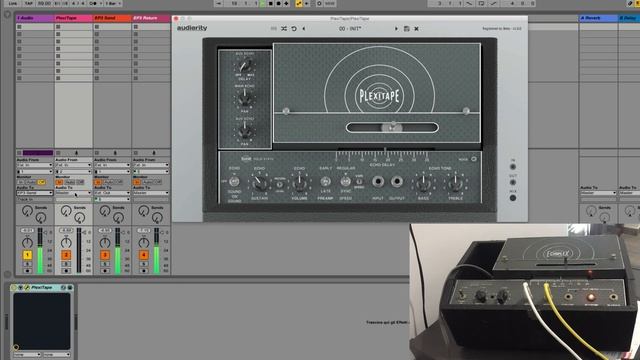Set 1 Audio track monitor to Auto
Image resolution: width=640 pixels, height=360 pixels.
coord(31,182)
